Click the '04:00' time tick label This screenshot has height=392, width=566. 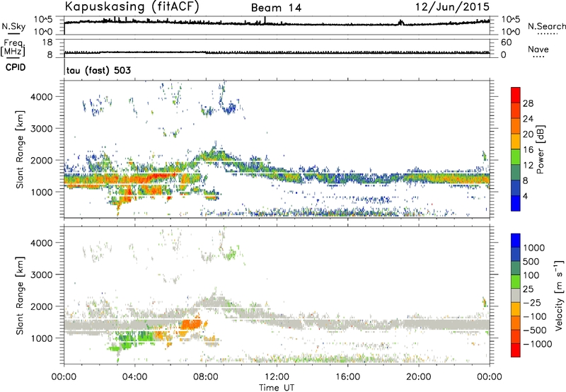(x=134, y=377)
